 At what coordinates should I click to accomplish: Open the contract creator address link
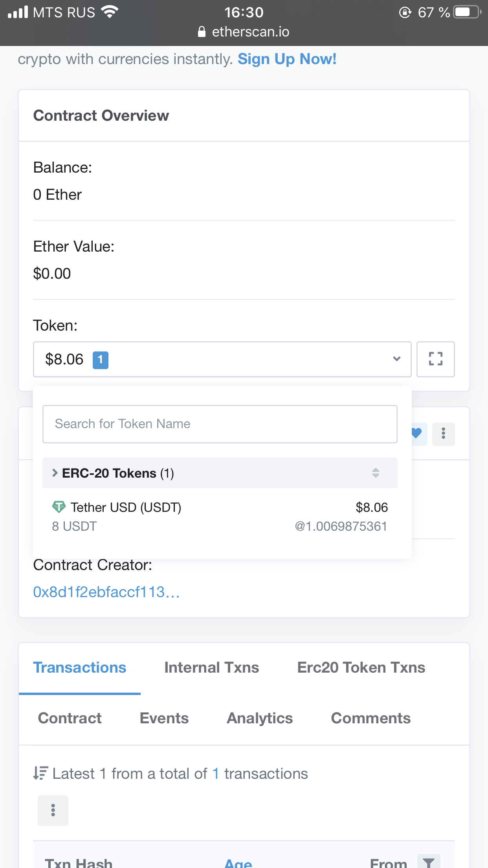[106, 592]
